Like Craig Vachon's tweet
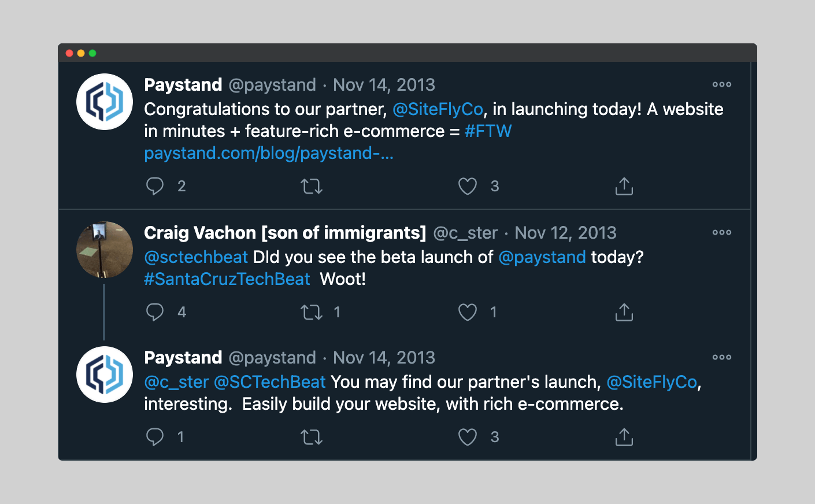Viewport: 815px width, 504px height. pyautogui.click(x=468, y=312)
